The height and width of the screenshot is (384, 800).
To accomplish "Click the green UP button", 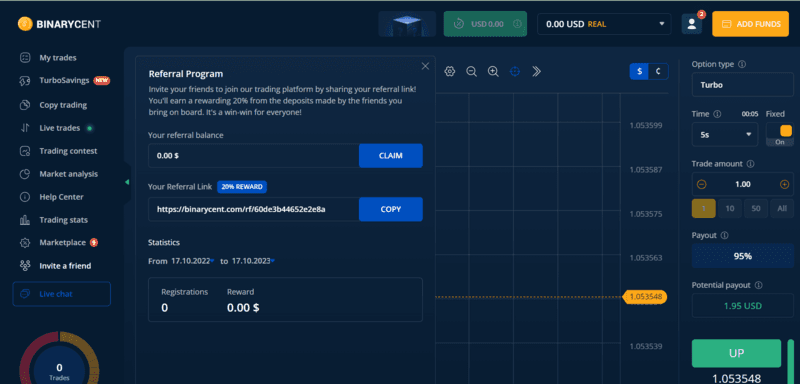I will [736, 353].
